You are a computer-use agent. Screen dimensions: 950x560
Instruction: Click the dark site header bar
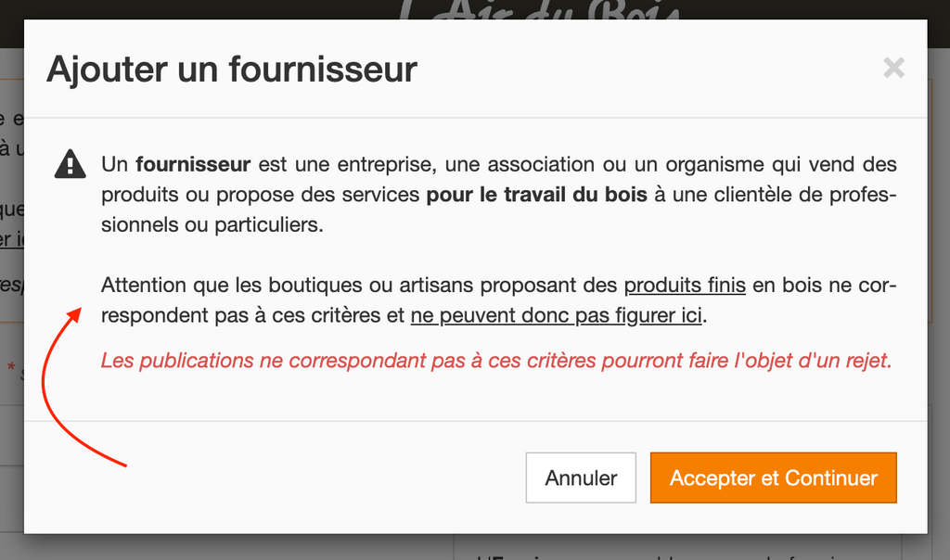pyautogui.click(x=186, y=11)
